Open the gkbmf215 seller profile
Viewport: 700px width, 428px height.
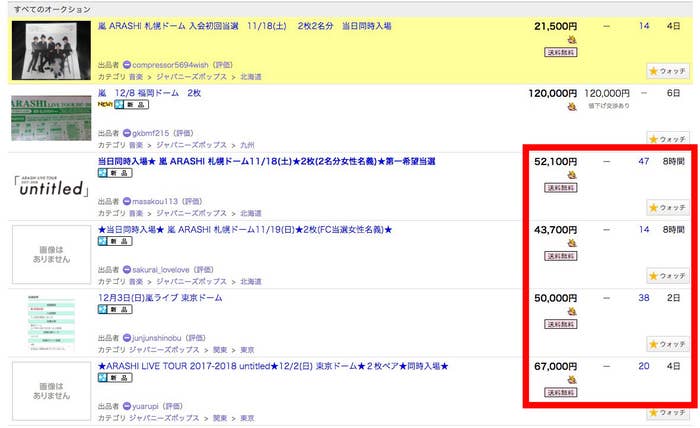pyautogui.click(x=150, y=133)
